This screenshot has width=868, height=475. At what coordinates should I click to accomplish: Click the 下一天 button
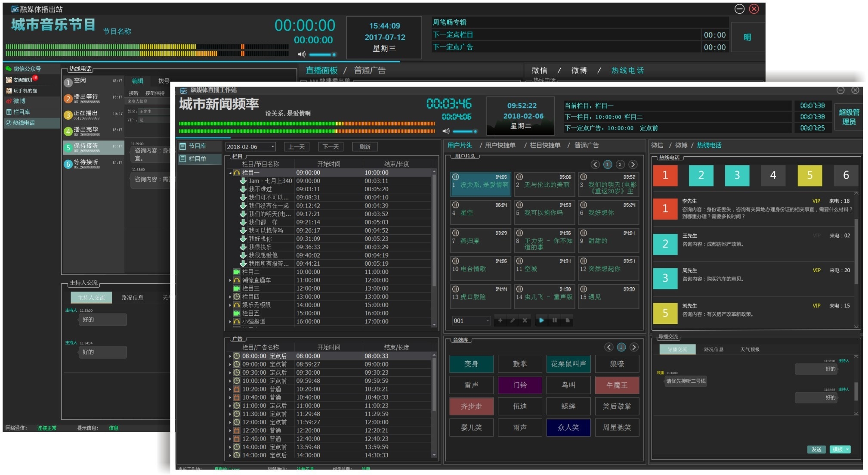tap(331, 147)
